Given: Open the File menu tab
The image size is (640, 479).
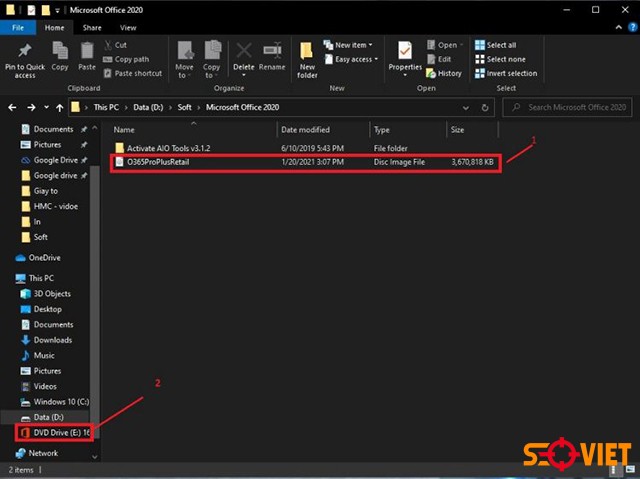Looking at the screenshot, I should [18, 28].
